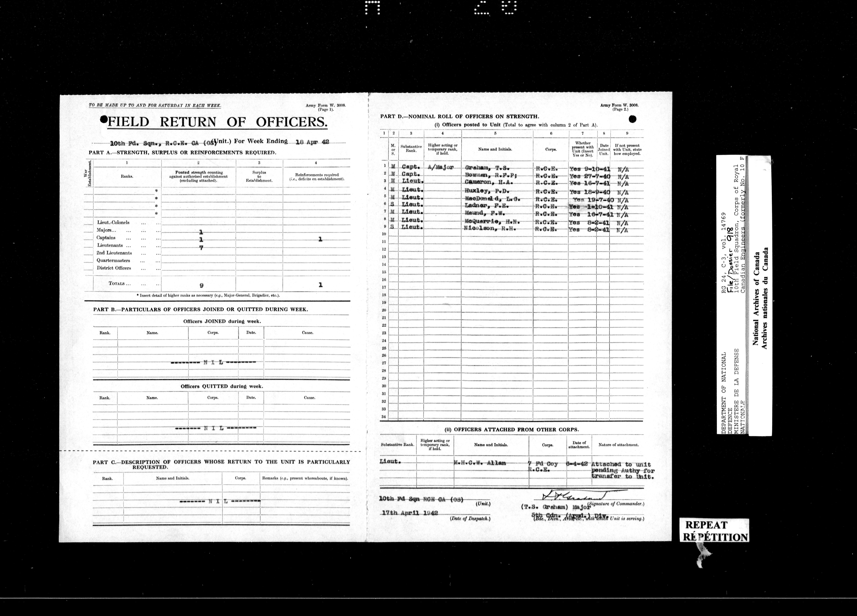Screen dimensions: 857x616
Task: Click the NIL entry under Officers QUITTED
Action: (216, 428)
